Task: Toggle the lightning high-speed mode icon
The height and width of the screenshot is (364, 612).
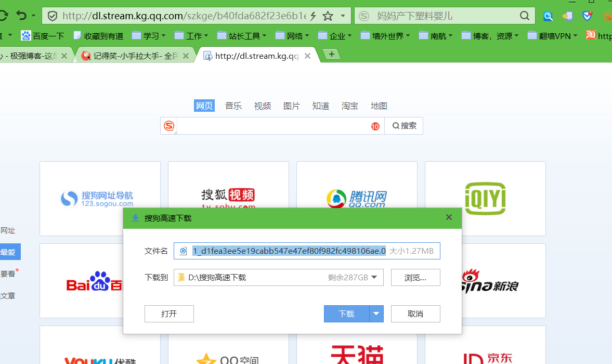Action: tap(313, 16)
